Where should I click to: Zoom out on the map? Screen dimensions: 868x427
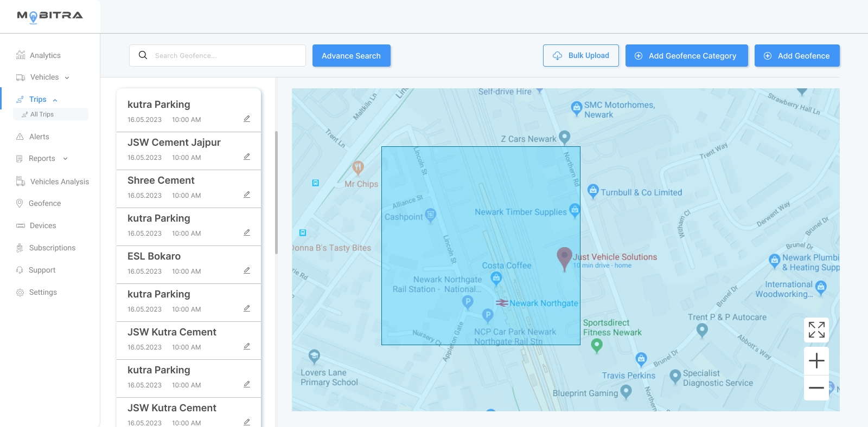point(816,388)
